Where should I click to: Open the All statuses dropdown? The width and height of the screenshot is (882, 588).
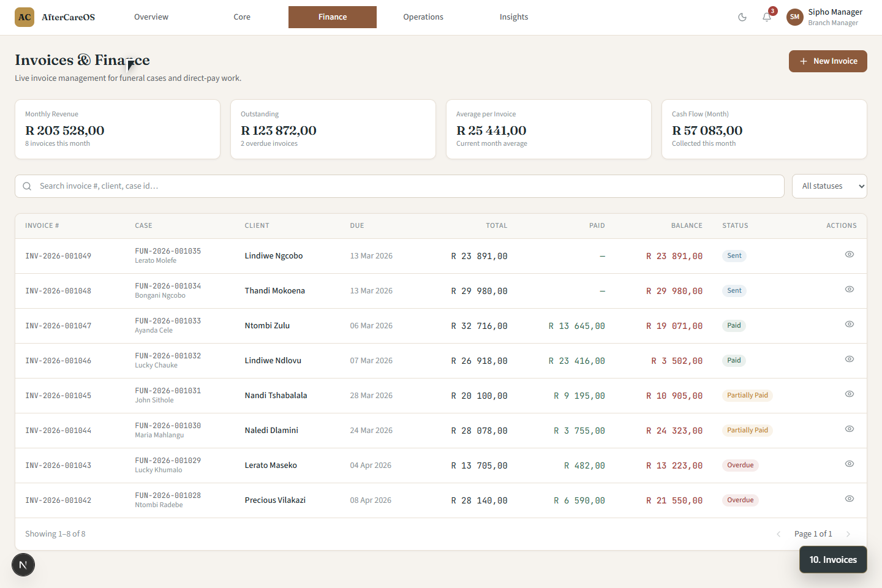click(829, 186)
